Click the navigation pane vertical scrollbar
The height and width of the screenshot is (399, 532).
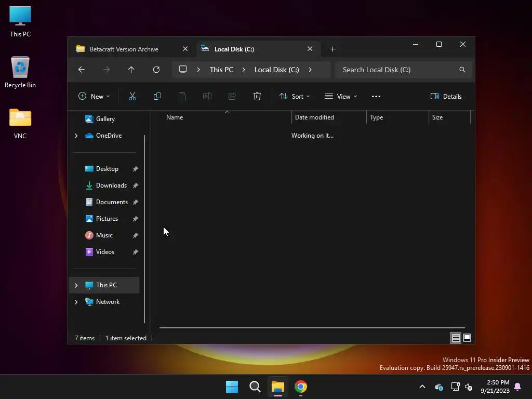(x=144, y=229)
